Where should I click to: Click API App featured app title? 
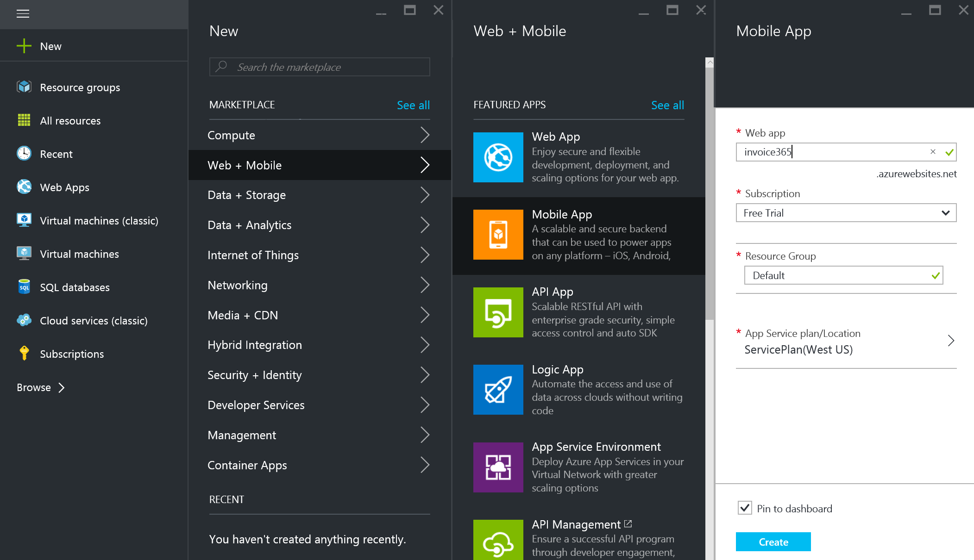tap(553, 292)
